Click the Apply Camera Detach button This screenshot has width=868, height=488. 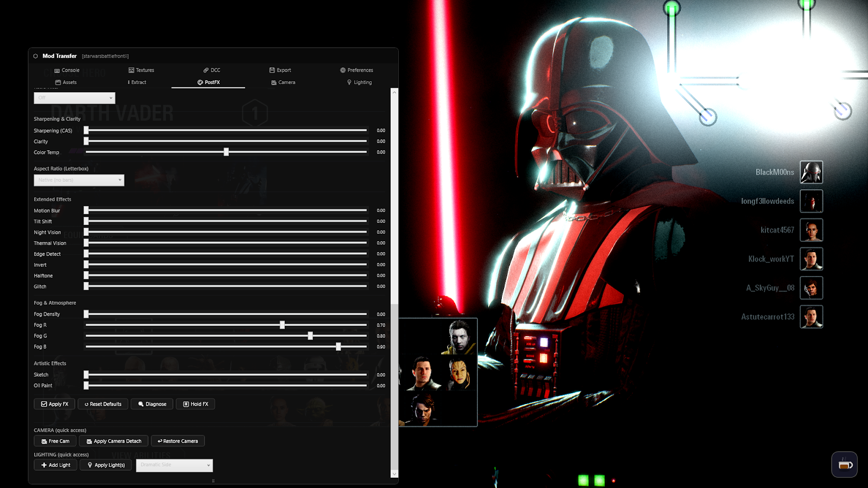click(113, 441)
